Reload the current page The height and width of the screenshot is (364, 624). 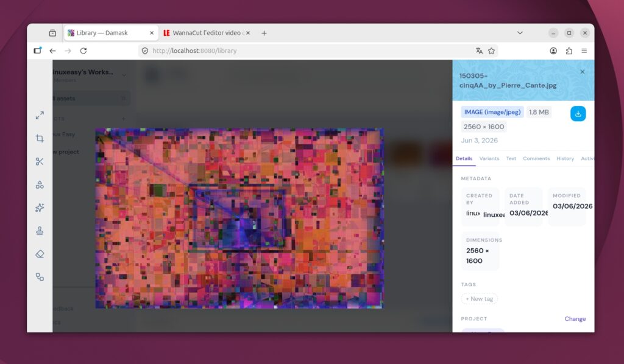click(x=83, y=51)
